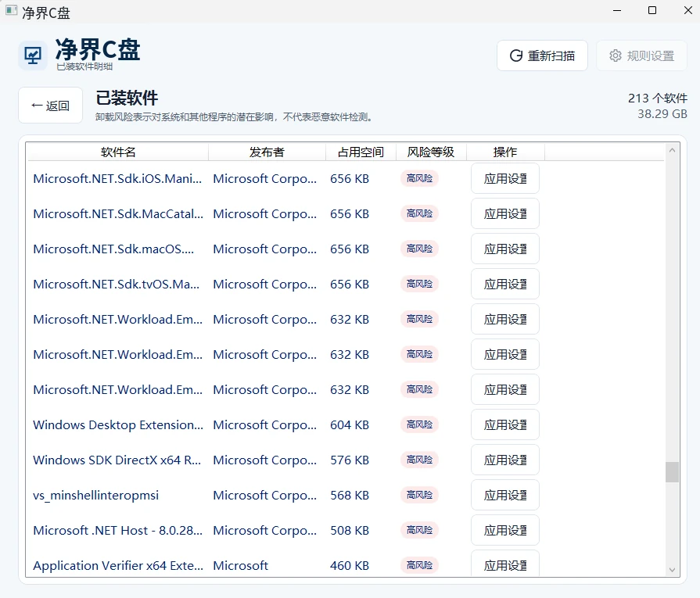Click the vertical scrollbar thumb of the list
Image resolution: width=700 pixels, height=598 pixels.
click(672, 472)
